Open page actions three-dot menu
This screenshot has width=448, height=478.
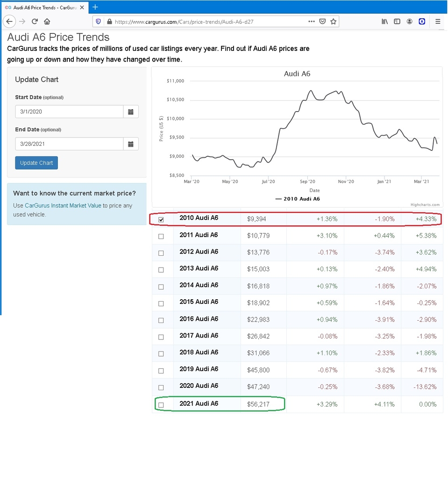pyautogui.click(x=311, y=21)
